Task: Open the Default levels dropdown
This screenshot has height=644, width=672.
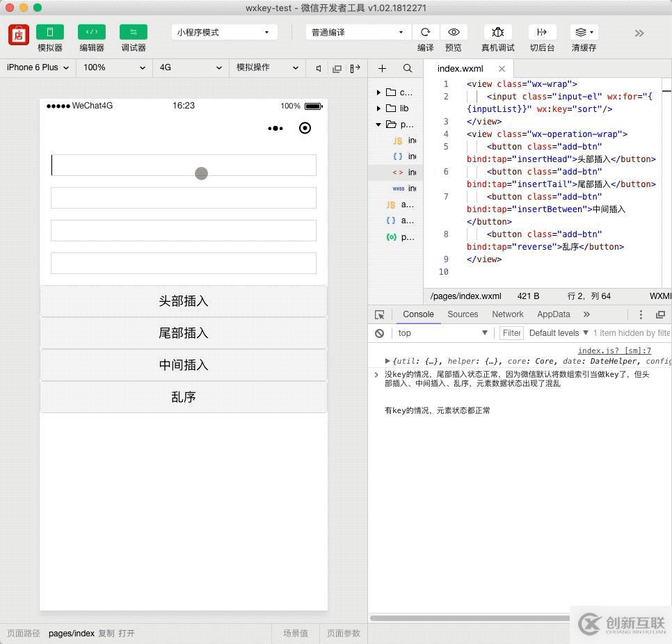Action: (558, 333)
